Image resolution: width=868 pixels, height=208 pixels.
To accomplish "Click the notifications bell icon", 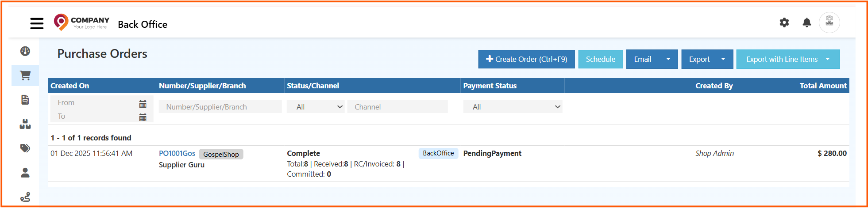I will point(806,23).
